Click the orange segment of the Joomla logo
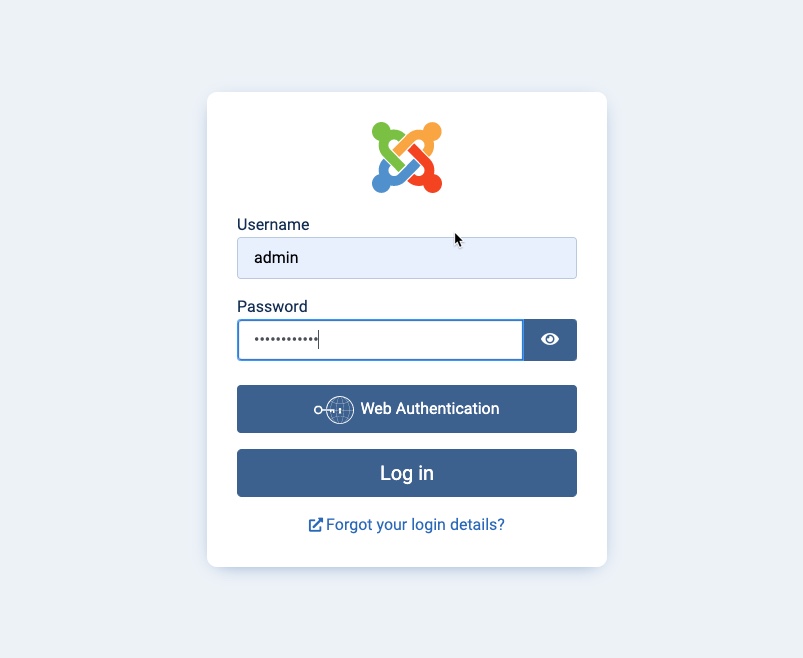This screenshot has height=658, width=803. pos(422,136)
